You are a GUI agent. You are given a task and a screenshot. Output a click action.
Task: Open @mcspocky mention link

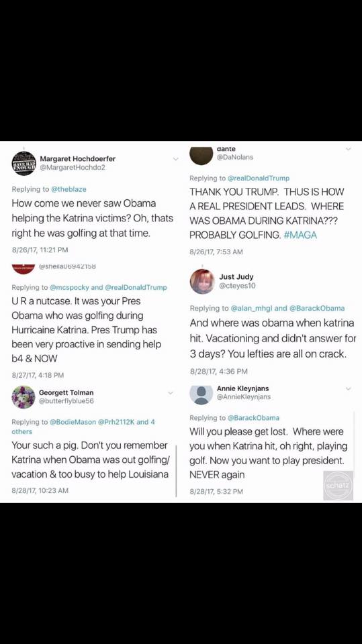[69, 288]
